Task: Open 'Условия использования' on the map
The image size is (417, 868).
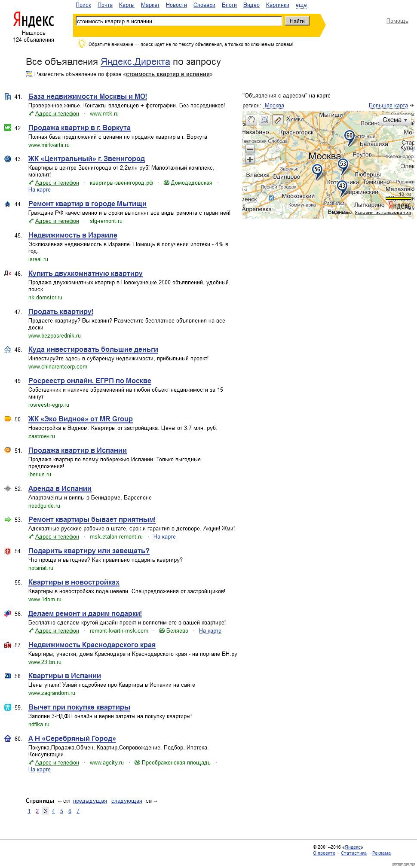Action: coord(383,213)
